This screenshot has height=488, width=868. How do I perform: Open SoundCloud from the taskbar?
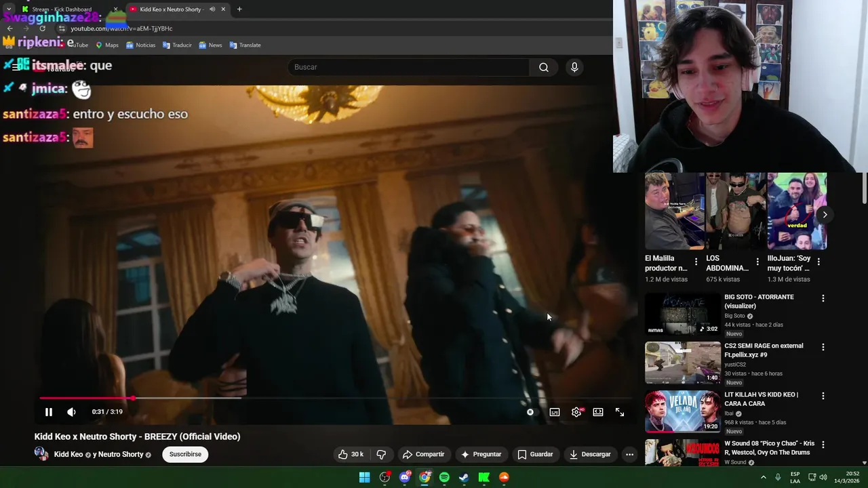click(x=504, y=478)
